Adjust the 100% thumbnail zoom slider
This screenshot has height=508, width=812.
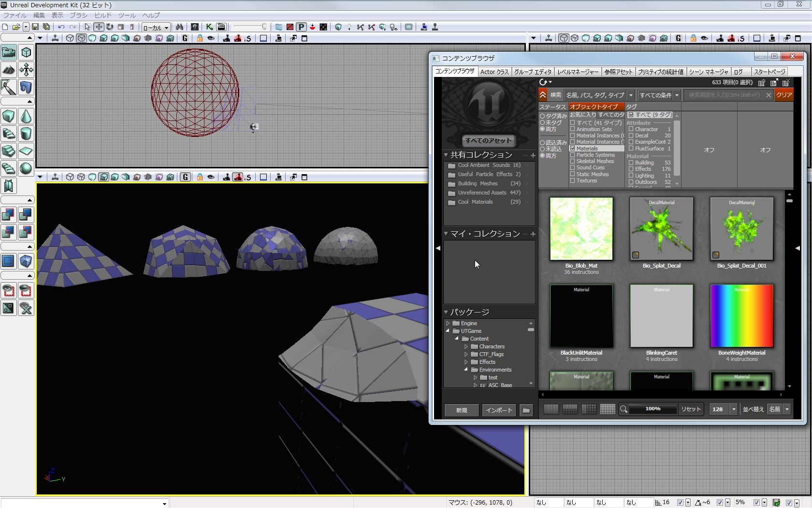pyautogui.click(x=652, y=409)
